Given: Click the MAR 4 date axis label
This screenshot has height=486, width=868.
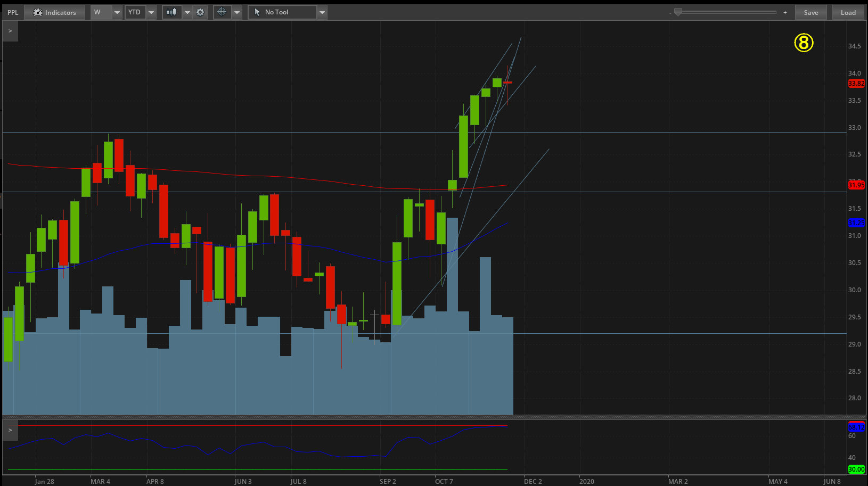Looking at the screenshot, I should (100, 481).
